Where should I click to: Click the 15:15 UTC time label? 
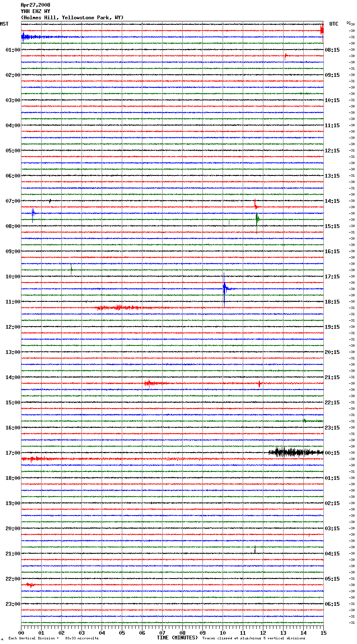pyautogui.click(x=332, y=226)
